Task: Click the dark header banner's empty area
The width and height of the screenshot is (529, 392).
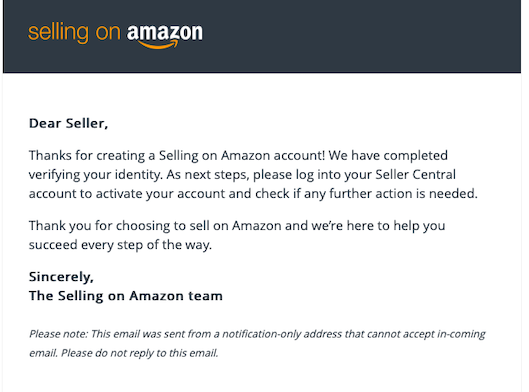Action: (x=361, y=36)
